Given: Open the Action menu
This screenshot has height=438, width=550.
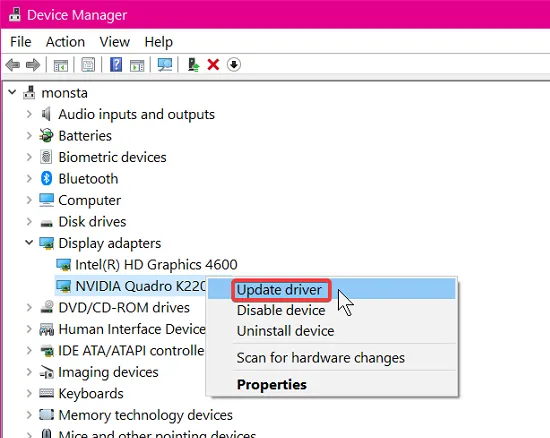Looking at the screenshot, I should (65, 42).
